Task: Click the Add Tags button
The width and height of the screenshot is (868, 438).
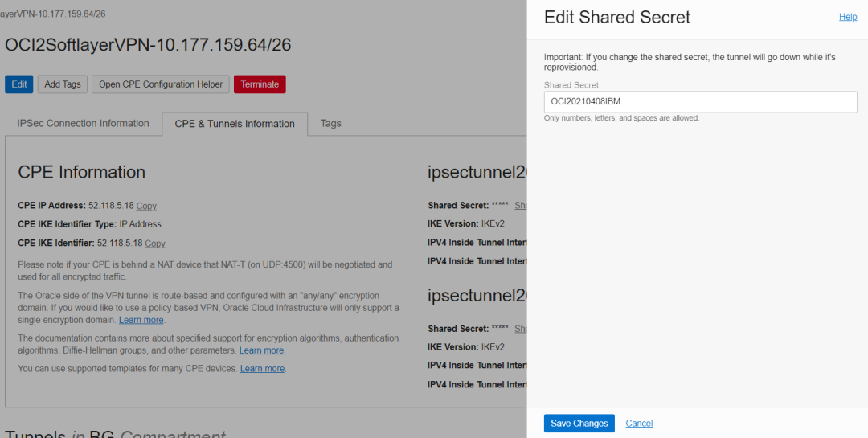Action: click(x=63, y=84)
